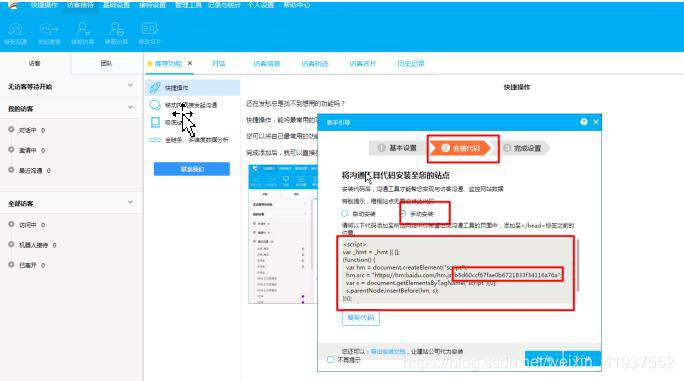The height and width of the screenshot is (381, 684).
Task: Close the starred 推荐功能 tab using its X
Action: tap(190, 63)
